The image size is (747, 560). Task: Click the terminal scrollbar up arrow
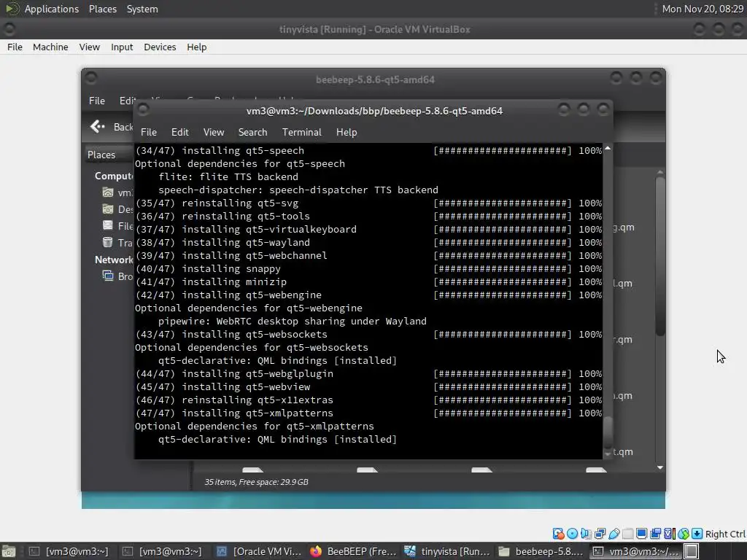click(608, 149)
